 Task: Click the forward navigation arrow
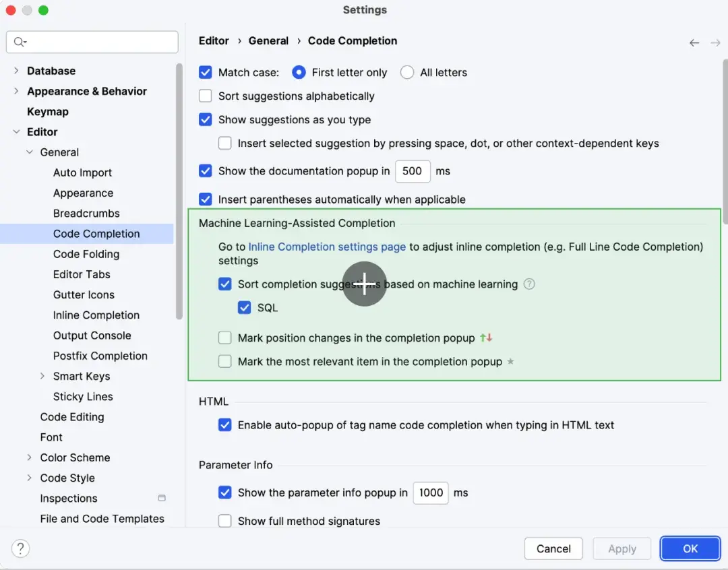pyautogui.click(x=715, y=42)
